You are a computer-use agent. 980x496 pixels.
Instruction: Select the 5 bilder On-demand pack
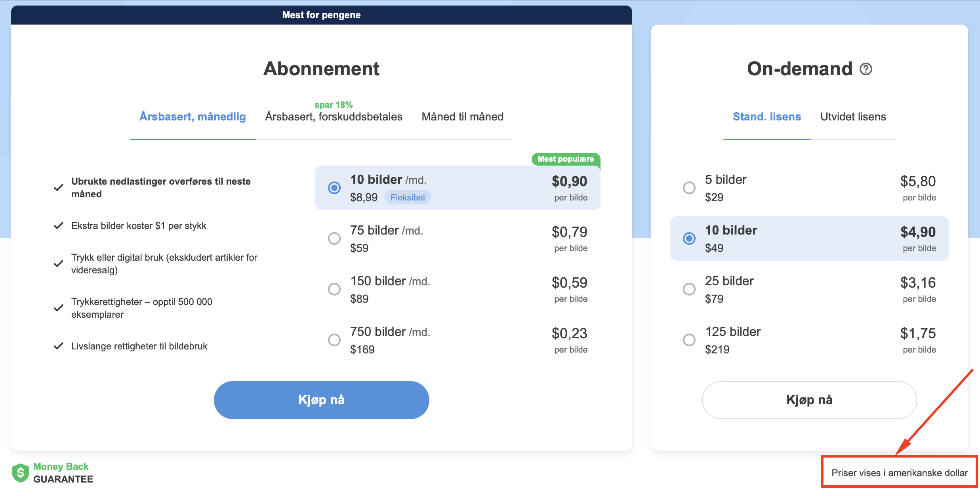click(689, 188)
